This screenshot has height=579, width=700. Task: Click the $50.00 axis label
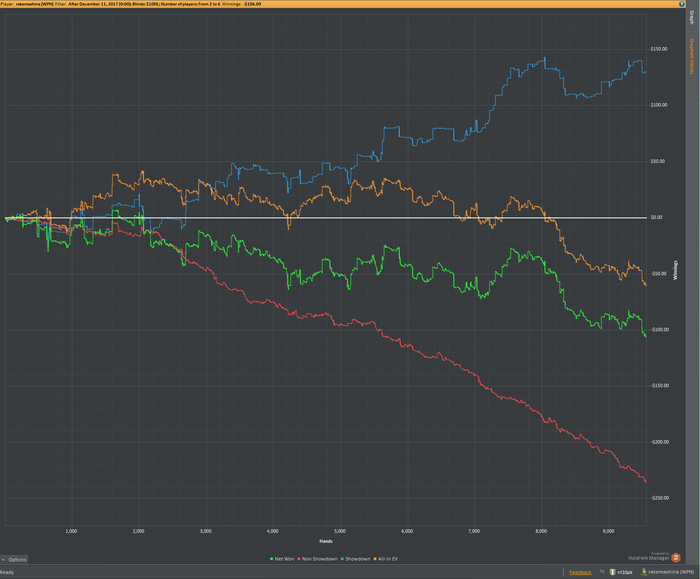point(658,162)
